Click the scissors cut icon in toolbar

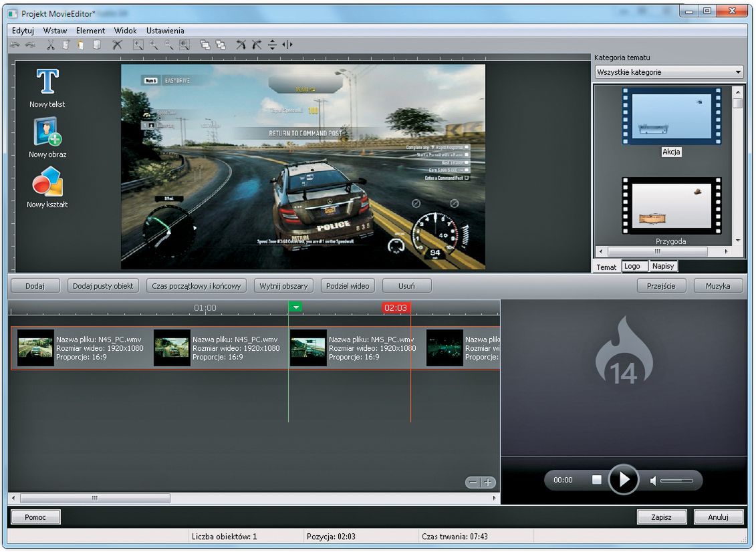50,45
